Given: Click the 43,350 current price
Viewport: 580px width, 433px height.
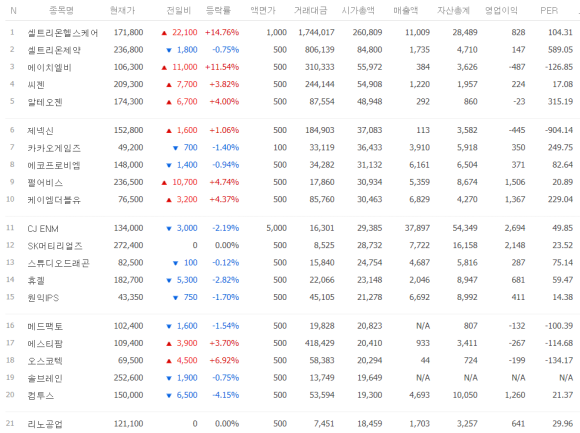Looking at the screenshot, I should [x=131, y=297].
